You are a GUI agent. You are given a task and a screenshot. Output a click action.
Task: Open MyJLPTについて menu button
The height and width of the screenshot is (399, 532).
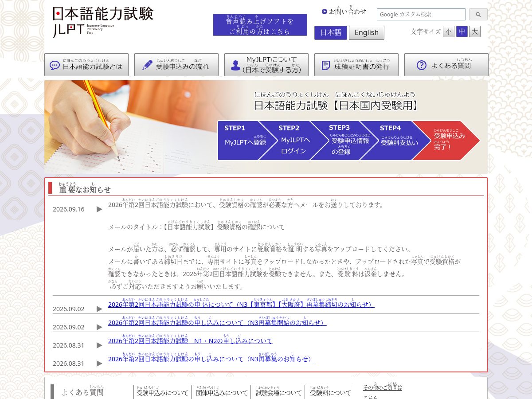coord(266,65)
